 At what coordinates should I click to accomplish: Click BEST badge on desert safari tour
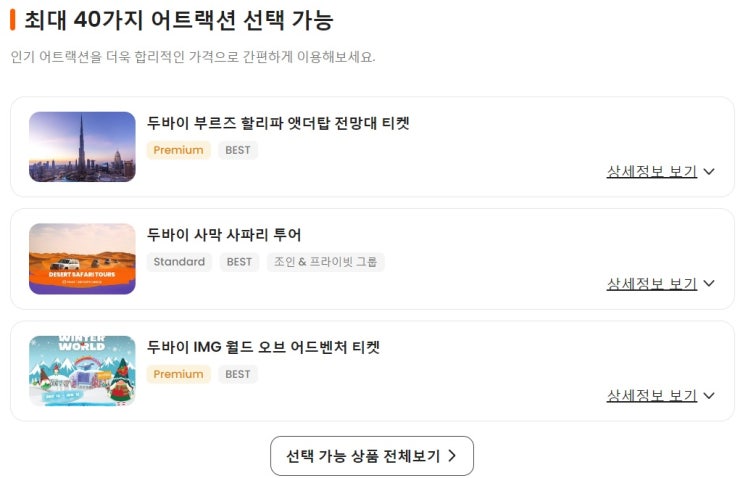pos(239,262)
